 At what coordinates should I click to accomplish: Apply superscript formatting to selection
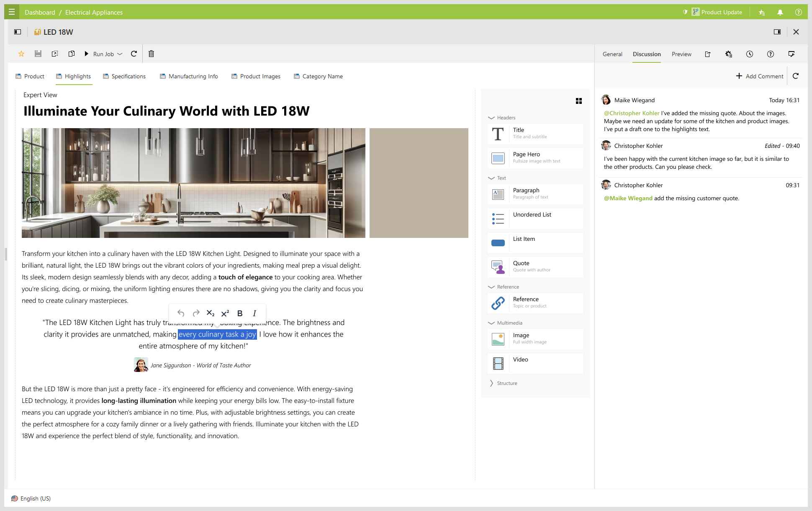225,313
